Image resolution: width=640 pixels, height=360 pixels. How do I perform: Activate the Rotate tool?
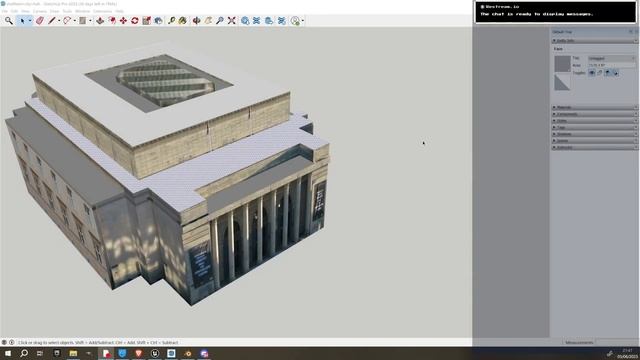135,20
